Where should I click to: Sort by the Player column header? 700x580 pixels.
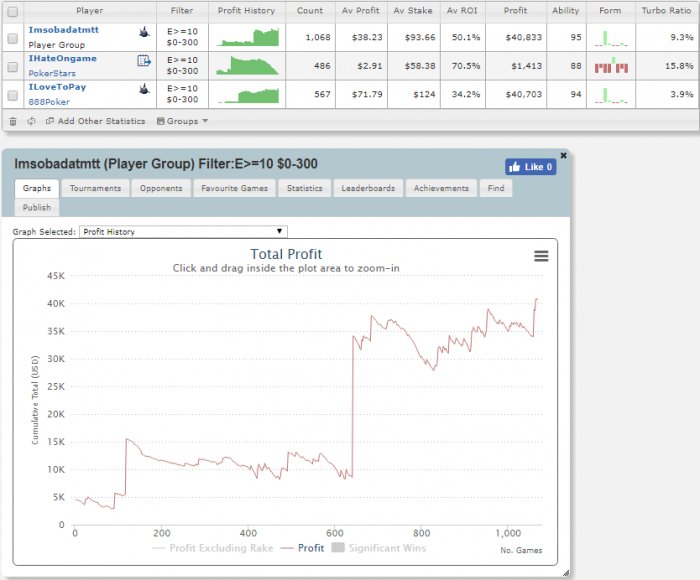tap(90, 11)
